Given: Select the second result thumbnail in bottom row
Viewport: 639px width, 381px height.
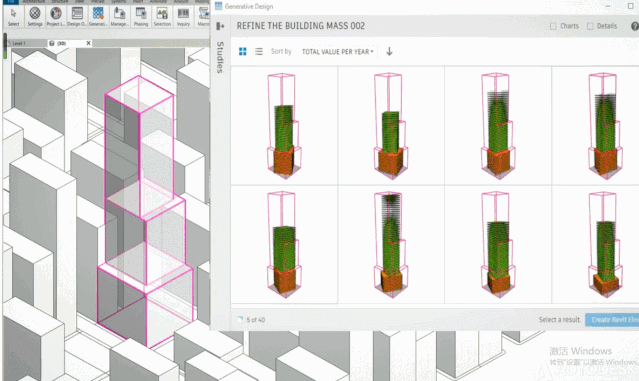Looking at the screenshot, I should coord(391,244).
